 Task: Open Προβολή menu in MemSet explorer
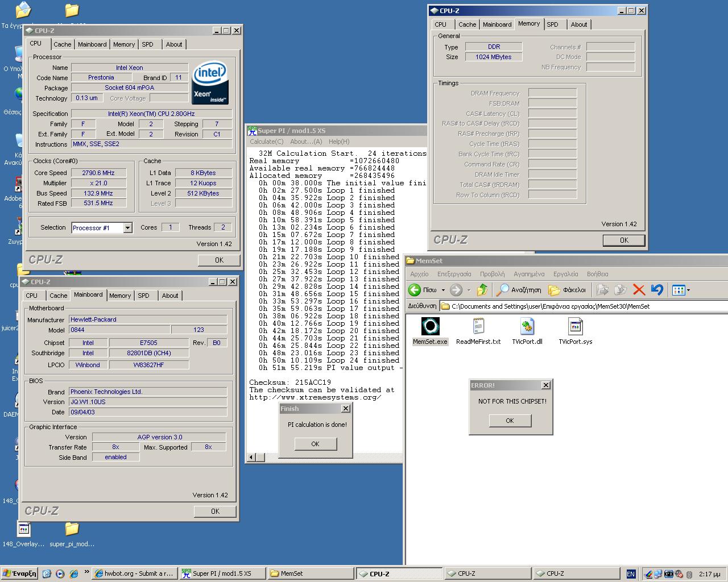click(492, 274)
